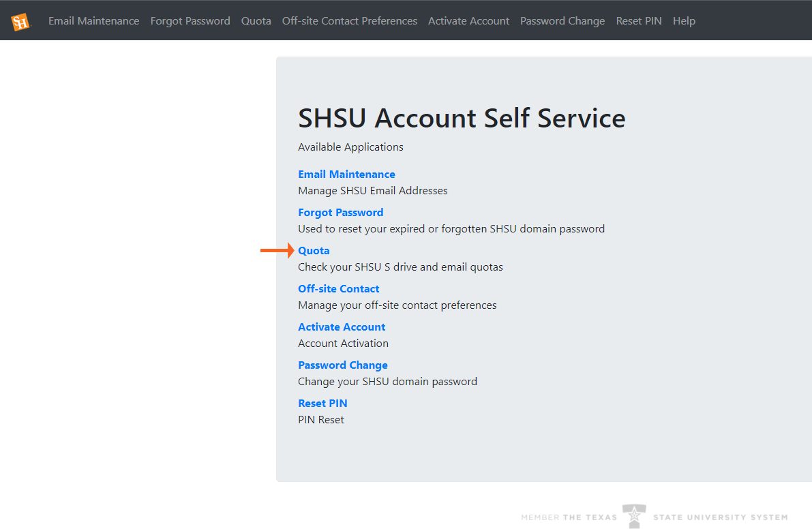The width and height of the screenshot is (812, 531).
Task: Click the Email Maintenance link to manage addresses
Action: [x=346, y=174]
